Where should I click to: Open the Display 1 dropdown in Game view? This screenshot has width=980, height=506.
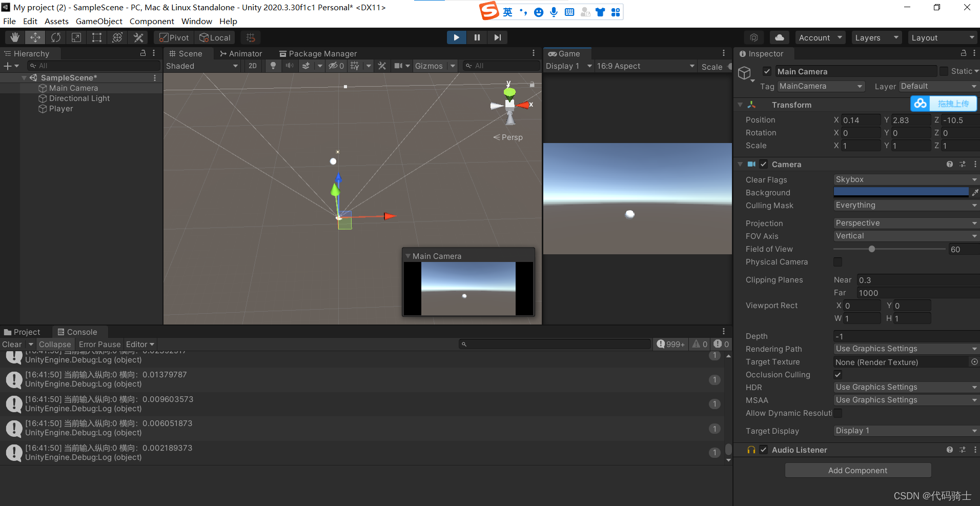568,66
